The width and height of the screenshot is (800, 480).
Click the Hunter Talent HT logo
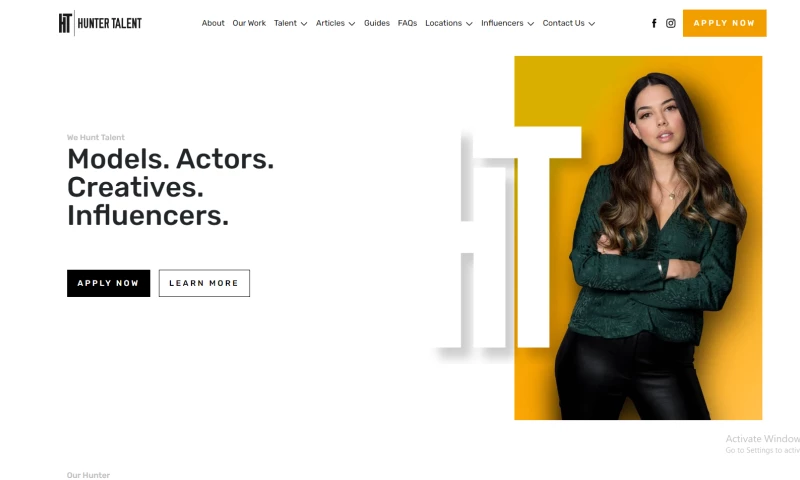[x=101, y=23]
